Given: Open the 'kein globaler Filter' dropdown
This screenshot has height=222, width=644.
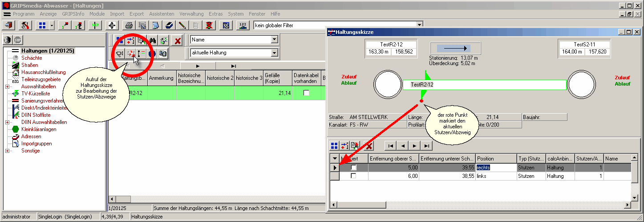Looking at the screenshot, I should pos(419,25).
